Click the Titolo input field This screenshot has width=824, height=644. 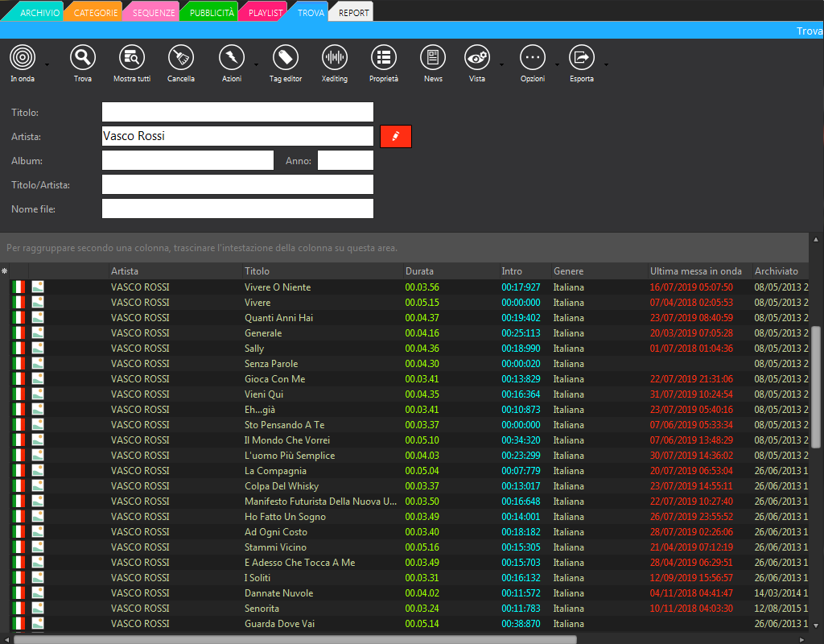pos(237,112)
